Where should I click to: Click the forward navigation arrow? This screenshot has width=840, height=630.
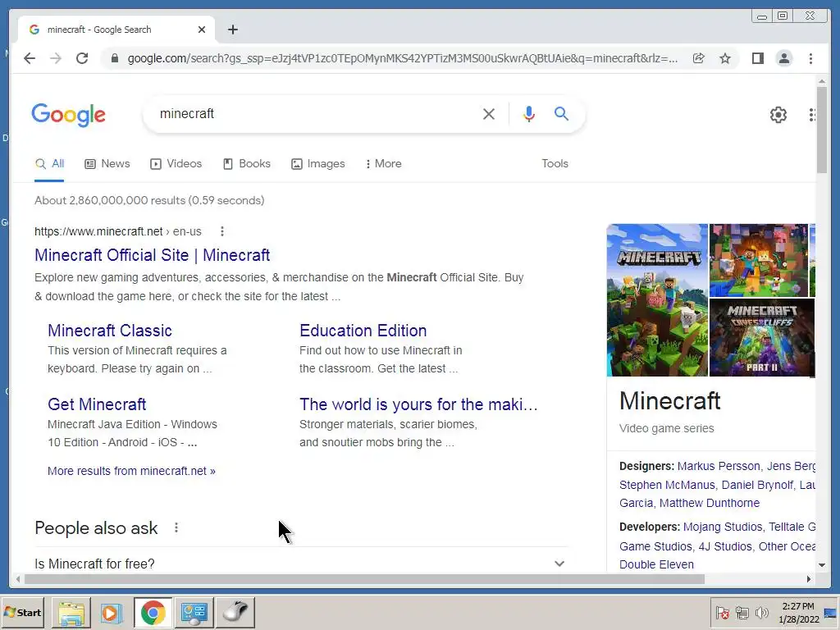coord(56,58)
